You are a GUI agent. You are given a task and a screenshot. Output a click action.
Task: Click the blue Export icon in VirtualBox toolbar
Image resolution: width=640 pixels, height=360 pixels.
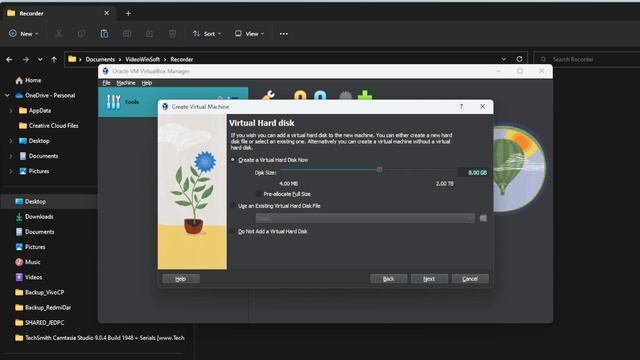click(x=320, y=96)
